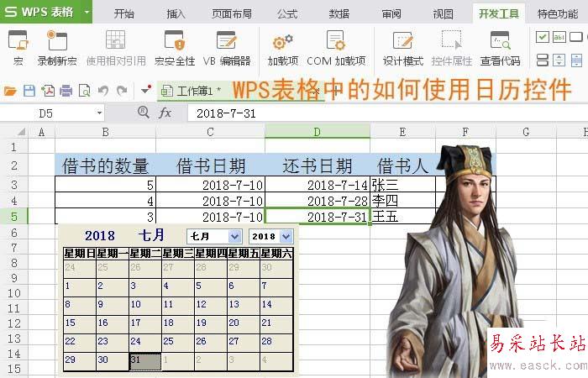Select cell D4 showing 2018-7-28

point(318,201)
